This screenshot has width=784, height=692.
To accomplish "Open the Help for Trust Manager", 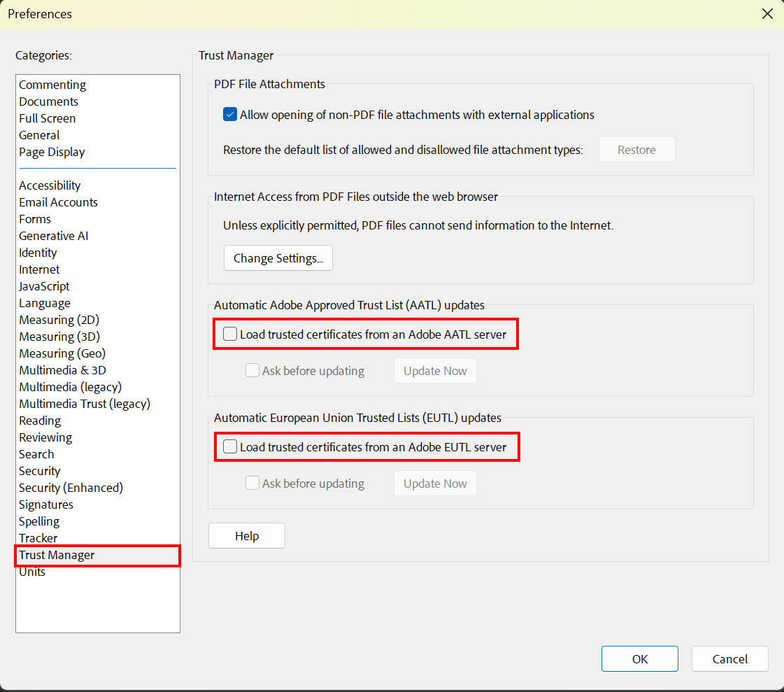I will point(246,535).
